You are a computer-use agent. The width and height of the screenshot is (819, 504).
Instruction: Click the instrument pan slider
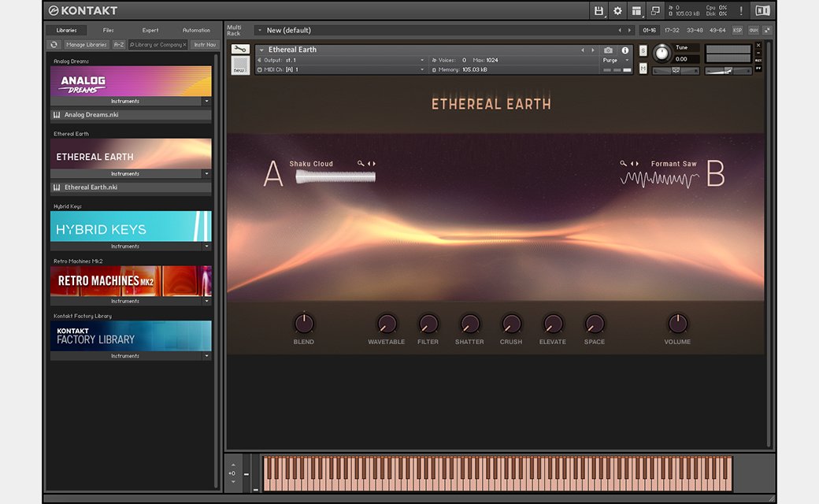coord(676,71)
